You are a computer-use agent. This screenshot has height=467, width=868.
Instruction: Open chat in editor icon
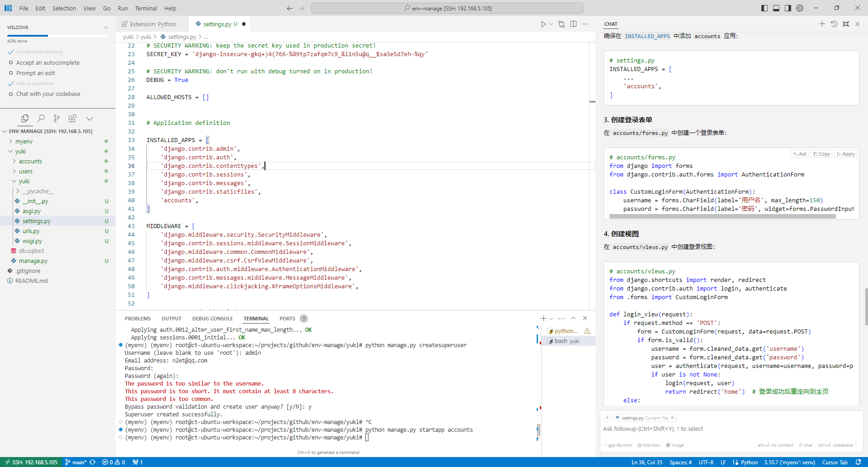tap(846, 24)
